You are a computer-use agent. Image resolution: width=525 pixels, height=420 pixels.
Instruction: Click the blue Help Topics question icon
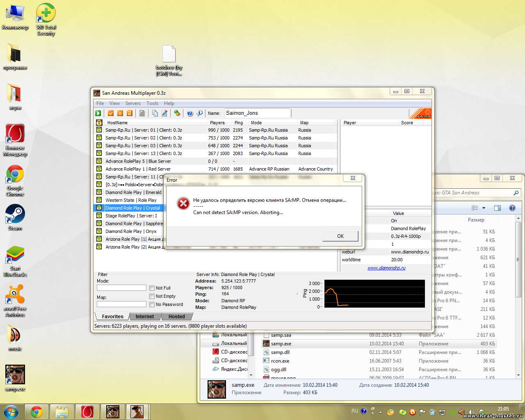[190, 113]
